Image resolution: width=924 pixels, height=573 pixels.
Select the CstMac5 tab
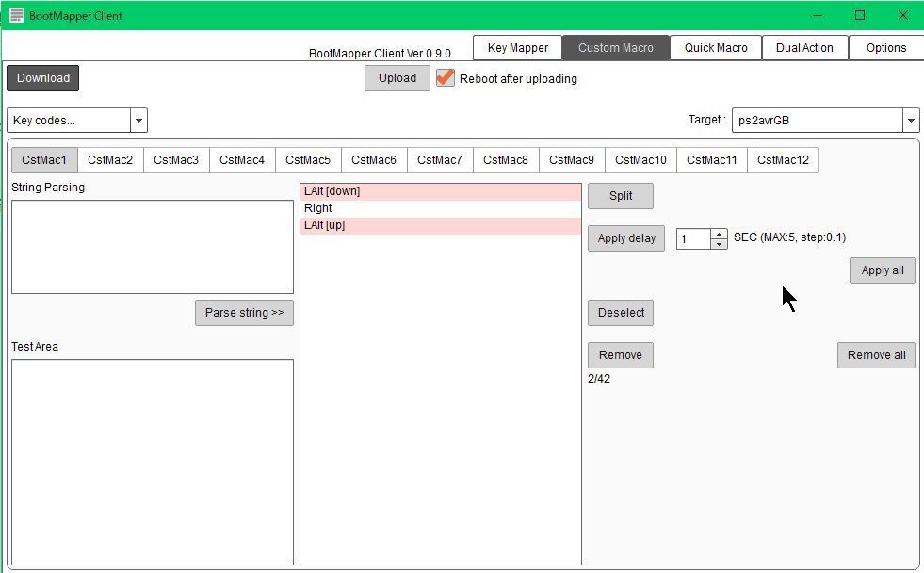pyautogui.click(x=308, y=160)
